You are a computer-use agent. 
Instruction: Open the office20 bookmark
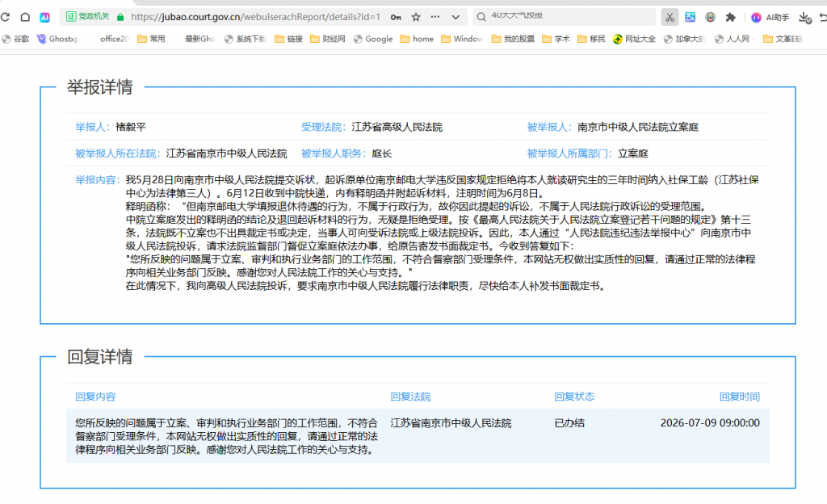114,39
